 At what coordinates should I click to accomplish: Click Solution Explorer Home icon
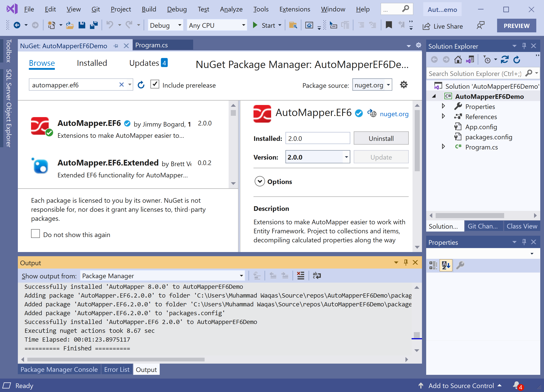tap(458, 60)
